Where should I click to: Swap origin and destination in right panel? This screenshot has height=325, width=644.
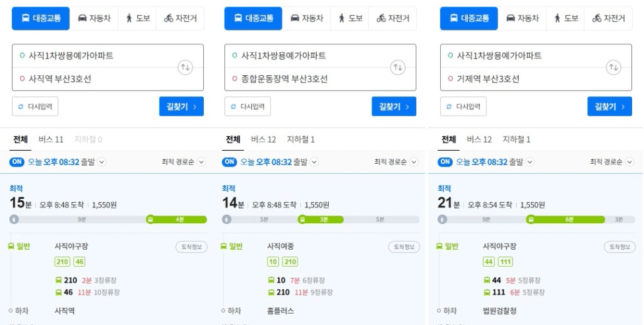pos(614,67)
